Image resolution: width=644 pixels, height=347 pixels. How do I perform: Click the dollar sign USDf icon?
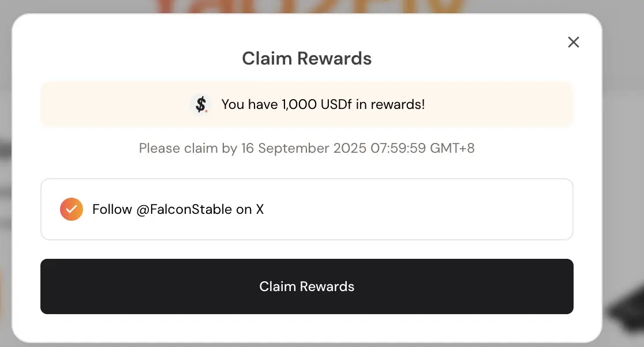pos(201,104)
